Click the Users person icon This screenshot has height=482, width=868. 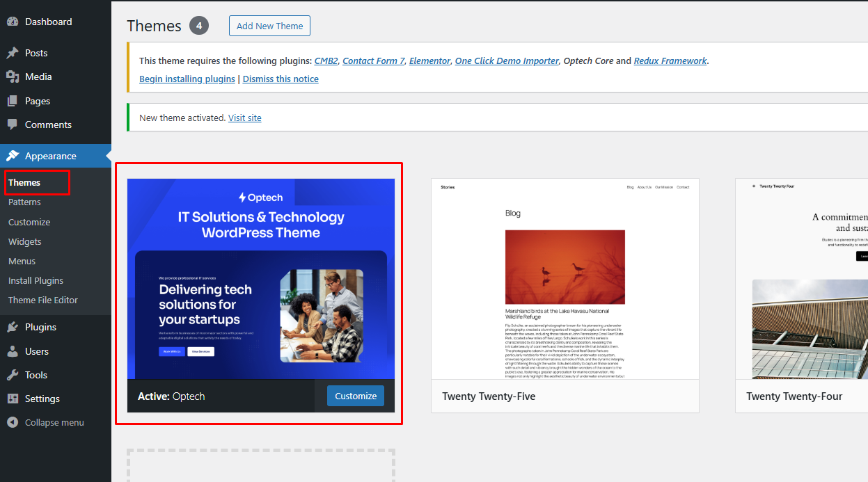(13, 351)
